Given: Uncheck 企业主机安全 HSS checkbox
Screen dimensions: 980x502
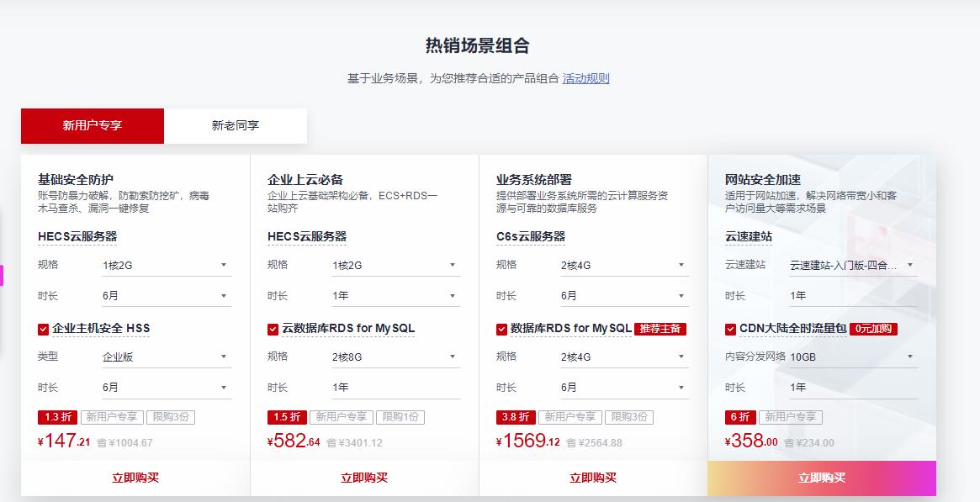Looking at the screenshot, I should click(43, 329).
